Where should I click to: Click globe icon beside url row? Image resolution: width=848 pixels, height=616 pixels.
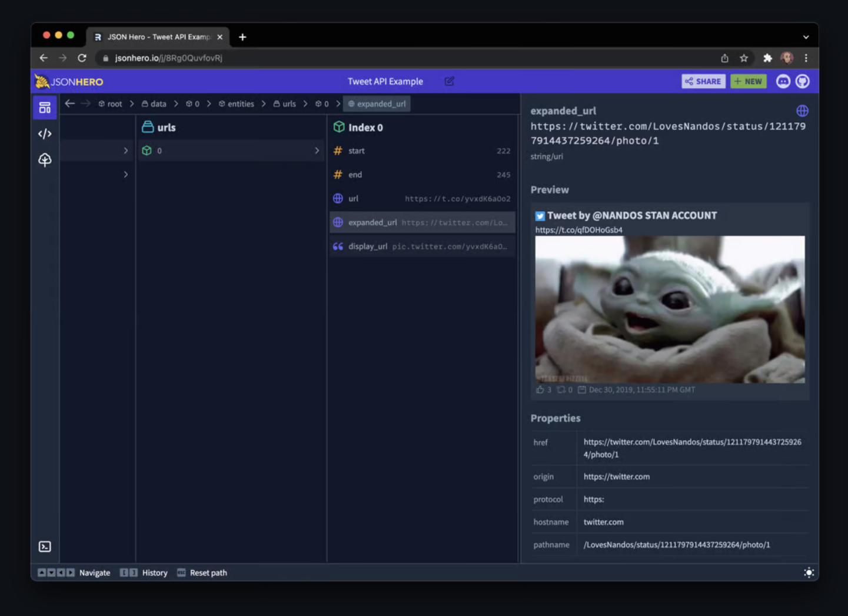(338, 198)
